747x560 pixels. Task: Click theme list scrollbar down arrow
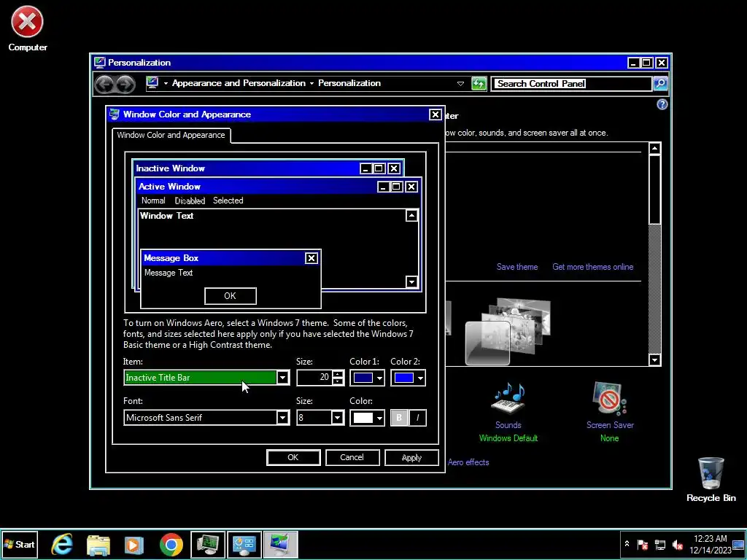click(654, 360)
